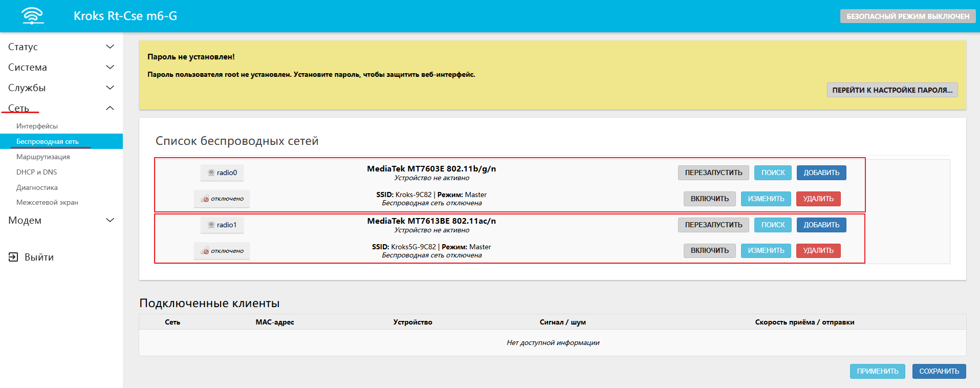Click the Сохранить button
The height and width of the screenshot is (388, 980).
(x=939, y=371)
